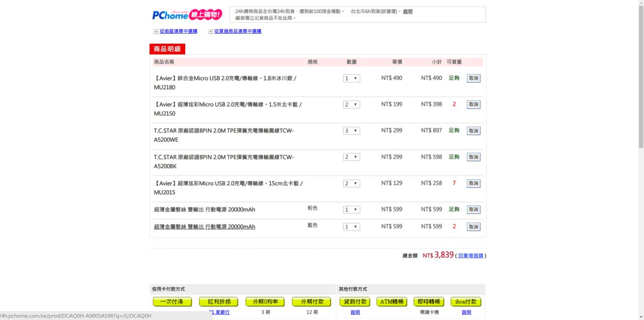
Task: Select 貨到付款 payment
Action: coord(355,302)
